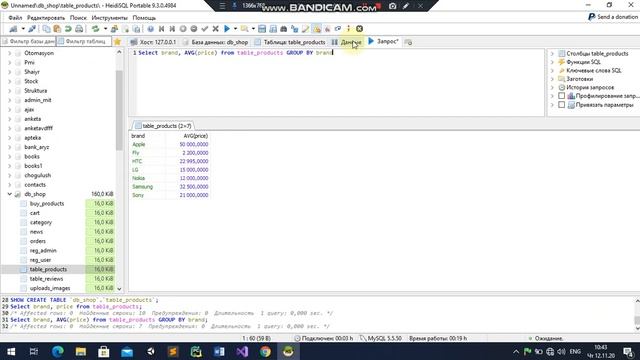Select the reg_admin table
This screenshot has width=640, height=360.
[x=43, y=251]
